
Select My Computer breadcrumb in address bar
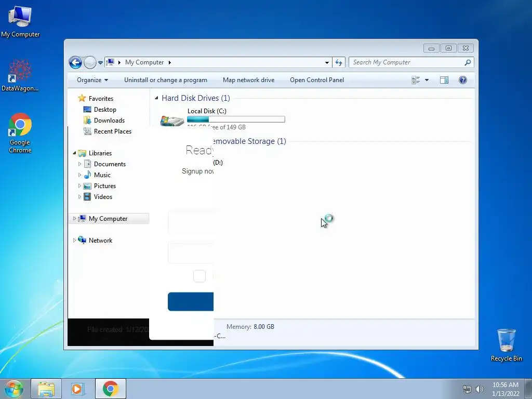click(x=144, y=62)
